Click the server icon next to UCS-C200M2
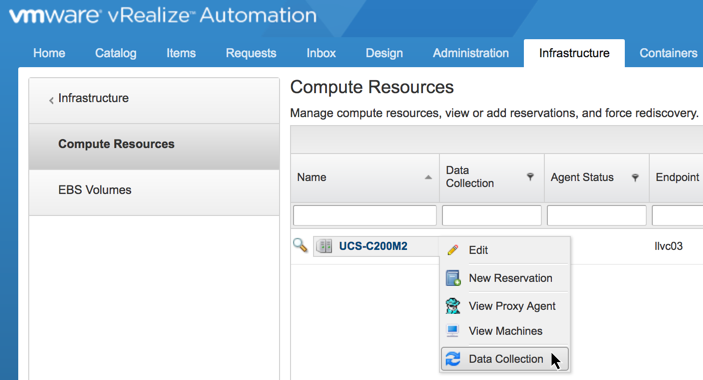The image size is (703, 380). click(x=324, y=246)
